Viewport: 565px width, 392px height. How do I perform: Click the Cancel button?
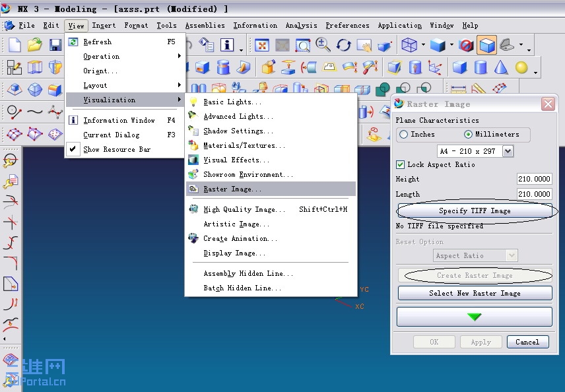tap(527, 342)
